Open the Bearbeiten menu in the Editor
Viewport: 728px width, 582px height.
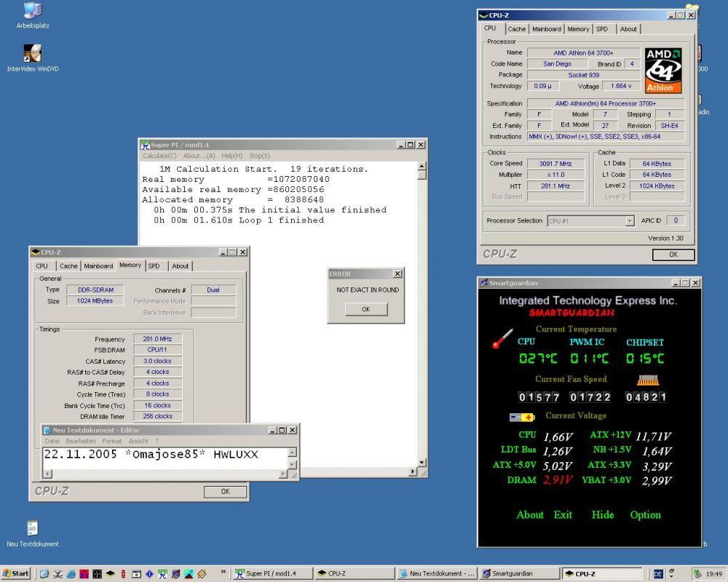click(x=81, y=441)
